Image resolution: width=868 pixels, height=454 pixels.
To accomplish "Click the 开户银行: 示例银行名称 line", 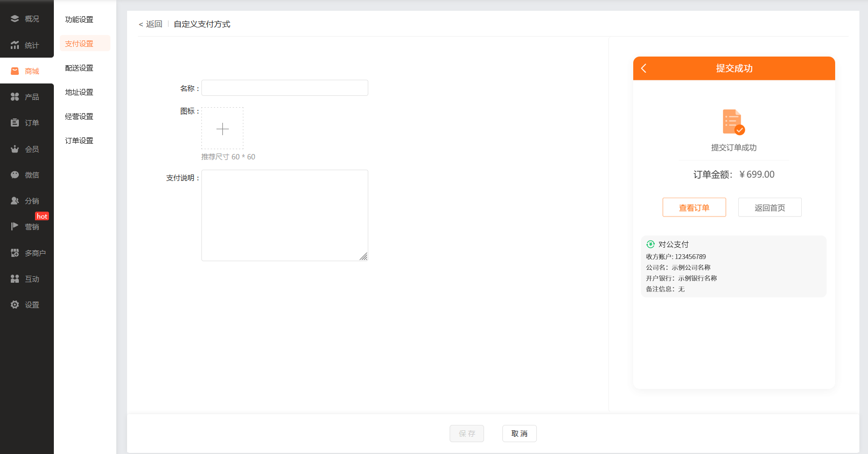I will click(682, 278).
